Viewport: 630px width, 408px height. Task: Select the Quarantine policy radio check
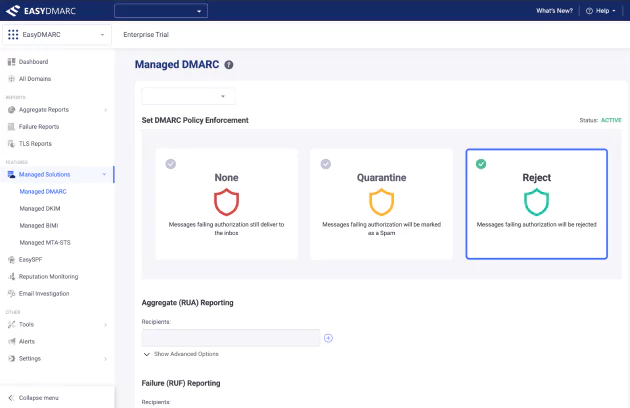point(326,164)
